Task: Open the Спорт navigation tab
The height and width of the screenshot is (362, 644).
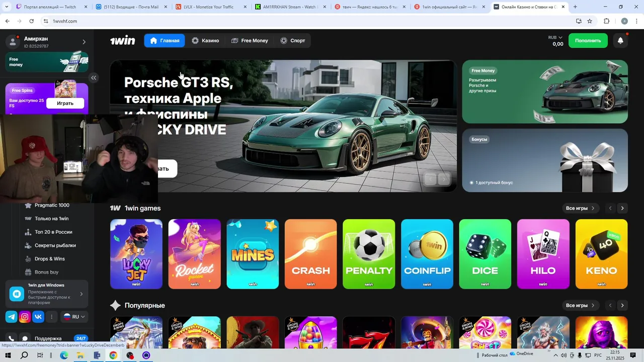Action: [x=293, y=41]
